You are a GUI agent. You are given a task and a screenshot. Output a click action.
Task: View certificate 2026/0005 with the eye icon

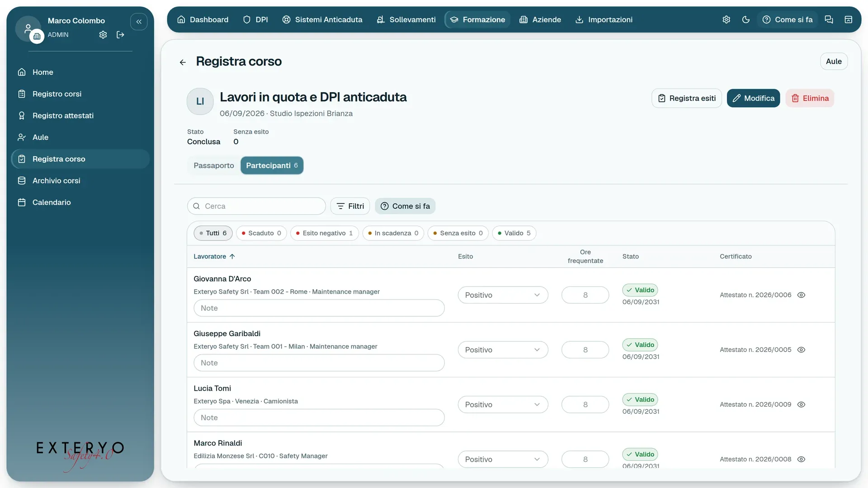tap(802, 350)
